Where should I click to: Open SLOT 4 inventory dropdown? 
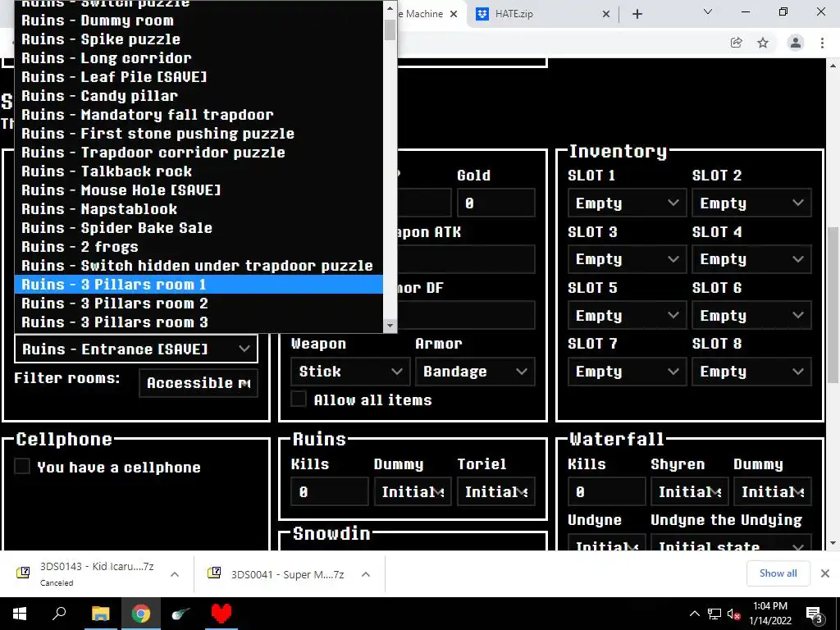[751, 259]
